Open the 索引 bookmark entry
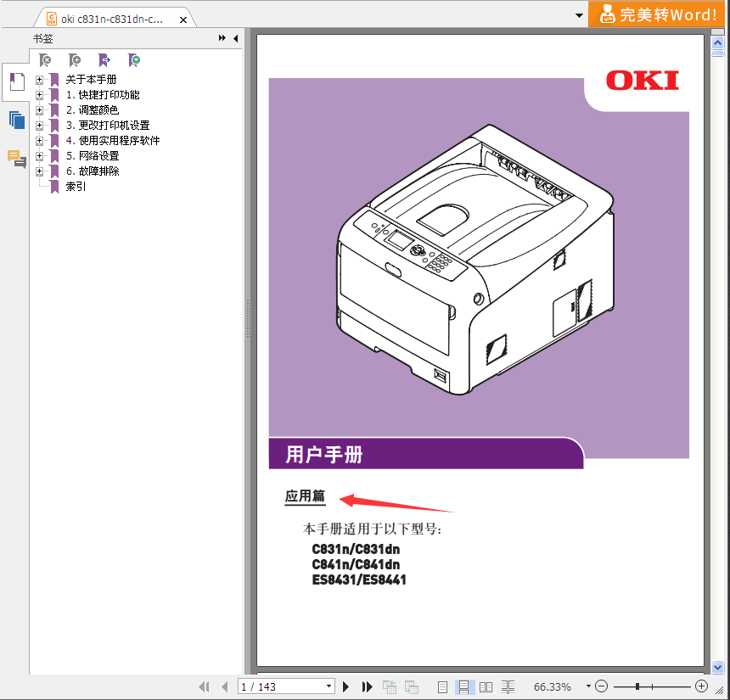 pos(76,187)
